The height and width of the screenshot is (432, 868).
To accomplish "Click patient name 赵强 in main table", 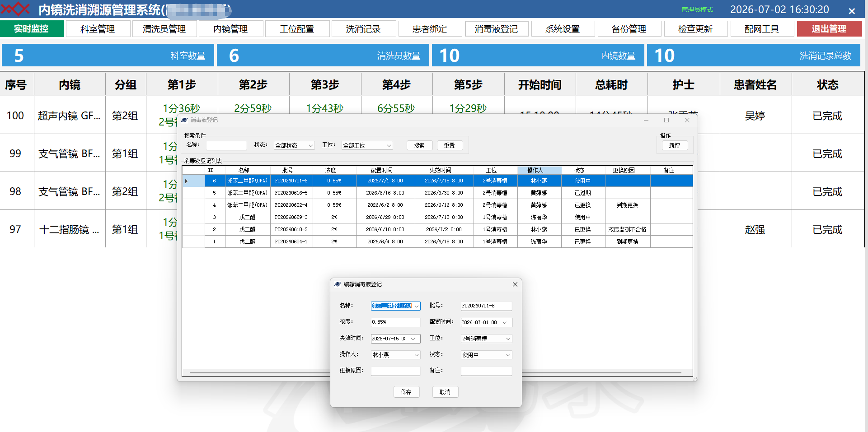I will point(755,230).
